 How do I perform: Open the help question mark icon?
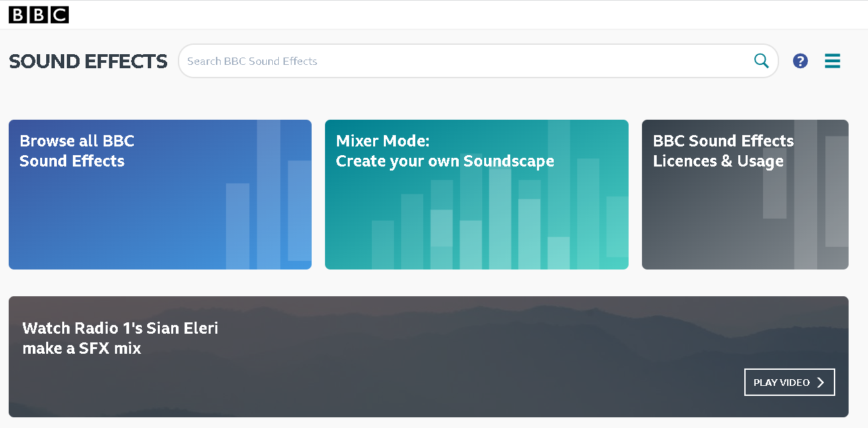[x=800, y=61]
